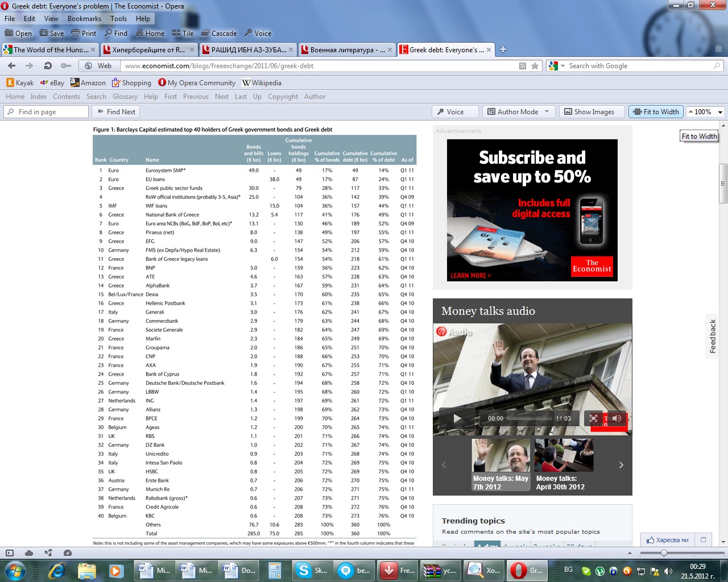Open Internet Explorer from taskbar

click(x=57, y=570)
